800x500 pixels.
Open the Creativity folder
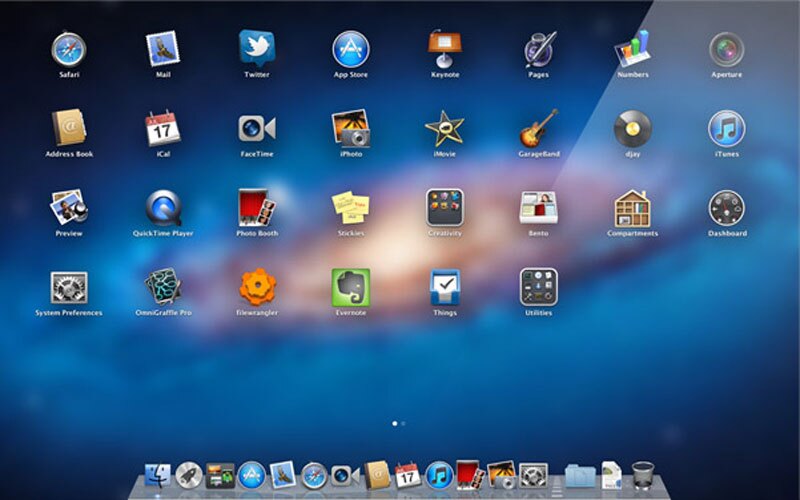point(445,208)
